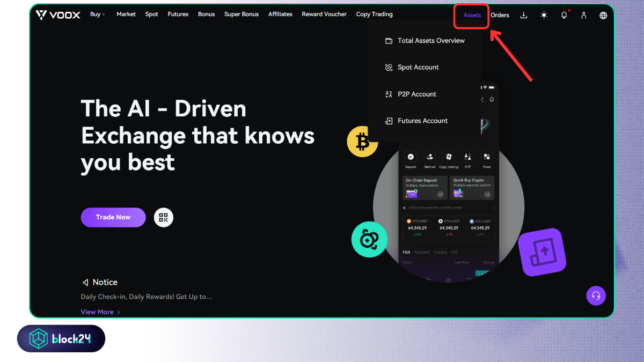Open the Daily Check-in notice text
Screen dimensions: 644x362
(147, 297)
